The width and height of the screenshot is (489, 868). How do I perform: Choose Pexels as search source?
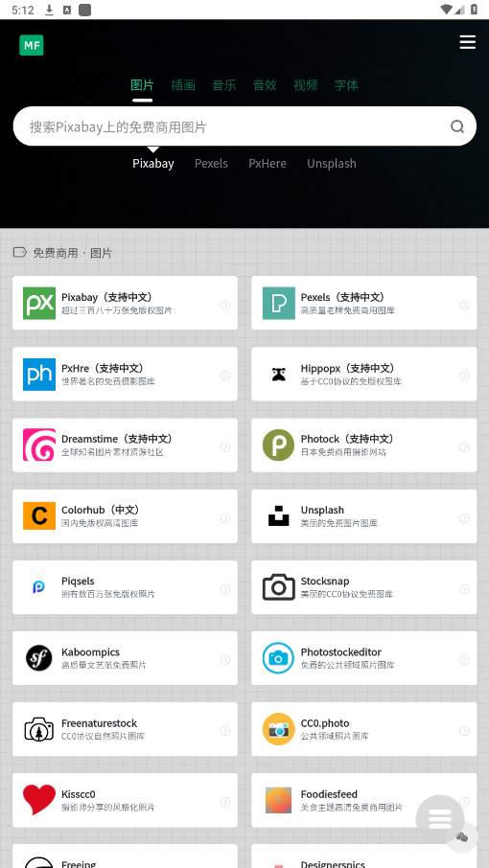211,163
